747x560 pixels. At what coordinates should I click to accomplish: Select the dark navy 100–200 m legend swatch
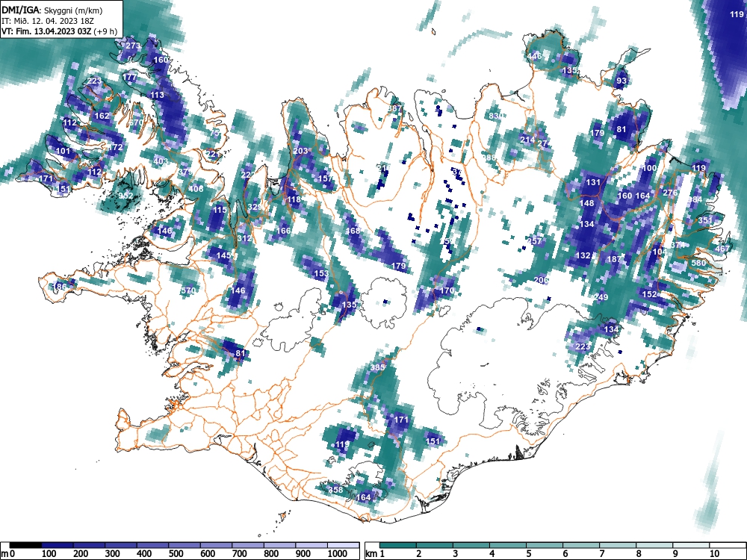[x=58, y=545]
